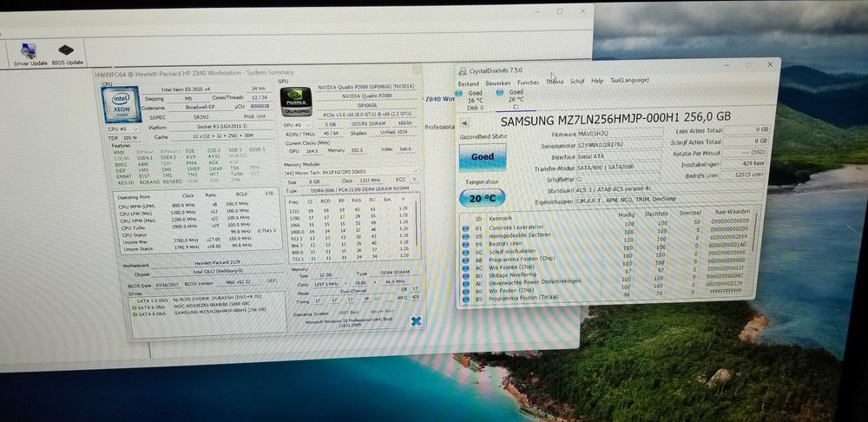Click the Serienummer field

pyautogui.click(x=620, y=146)
